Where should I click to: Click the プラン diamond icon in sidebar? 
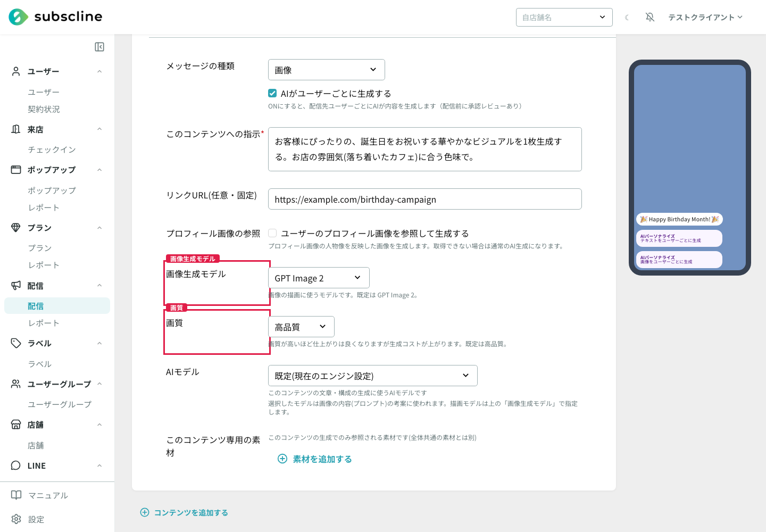coord(16,228)
